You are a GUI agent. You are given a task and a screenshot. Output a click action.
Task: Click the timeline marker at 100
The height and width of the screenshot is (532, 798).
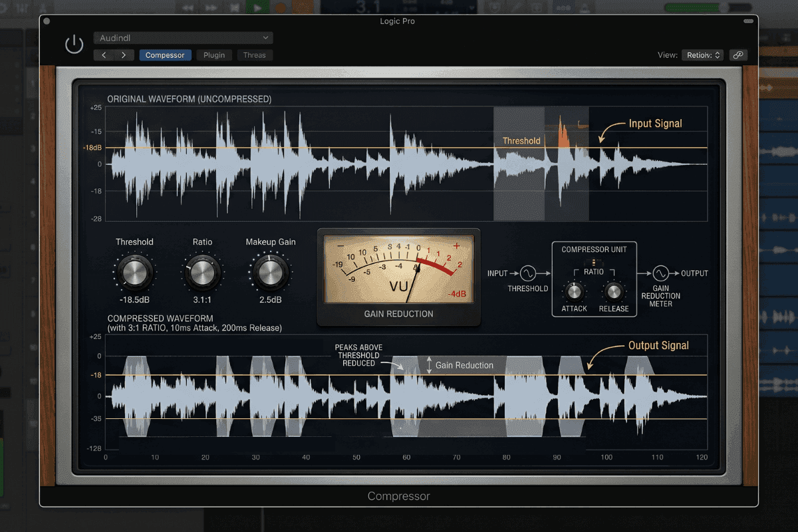tap(606, 458)
